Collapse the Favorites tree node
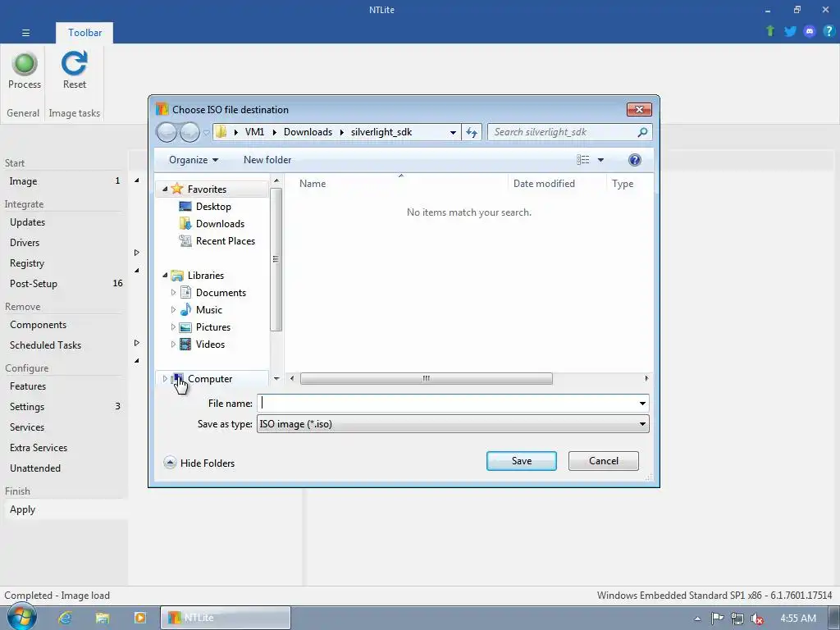 (x=165, y=189)
